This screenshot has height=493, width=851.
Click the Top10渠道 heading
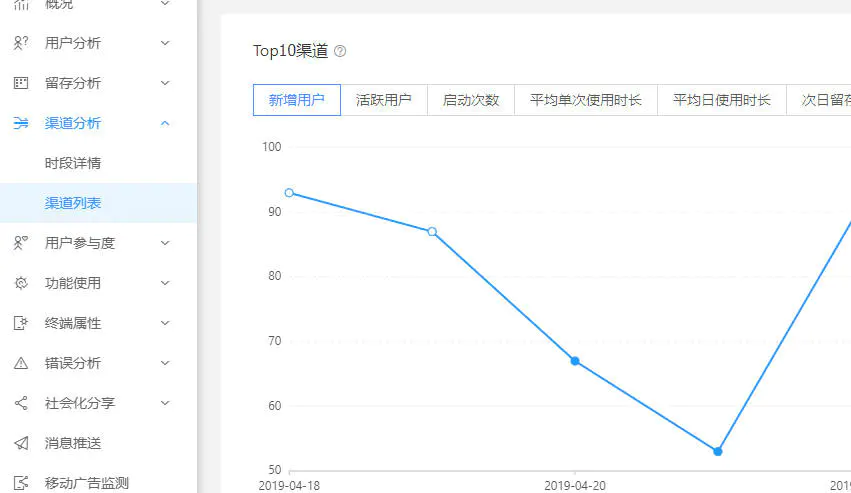point(290,51)
